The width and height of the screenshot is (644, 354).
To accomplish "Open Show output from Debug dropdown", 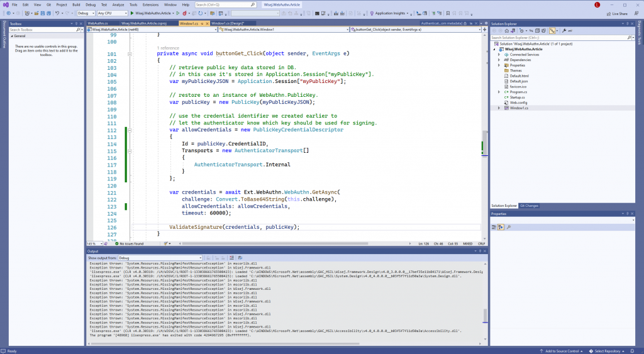I will (160, 258).
